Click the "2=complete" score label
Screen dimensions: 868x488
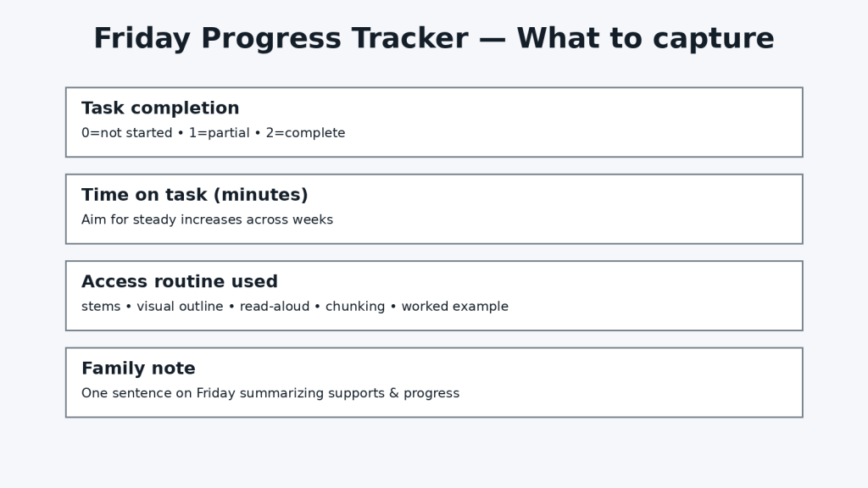tap(305, 133)
